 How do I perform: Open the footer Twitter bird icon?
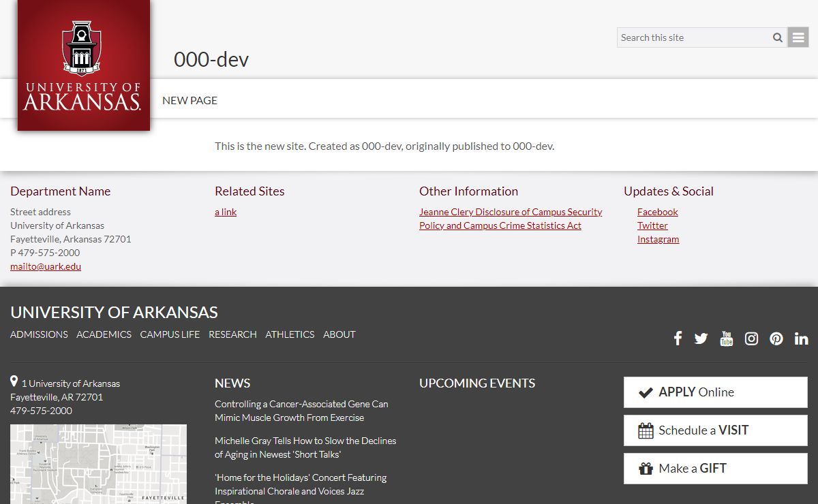tap(701, 338)
